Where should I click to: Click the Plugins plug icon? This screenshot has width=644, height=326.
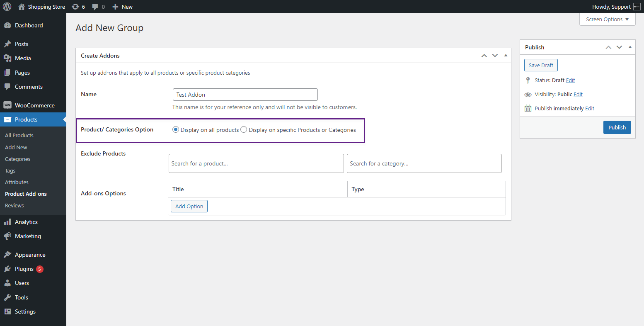(x=7, y=269)
